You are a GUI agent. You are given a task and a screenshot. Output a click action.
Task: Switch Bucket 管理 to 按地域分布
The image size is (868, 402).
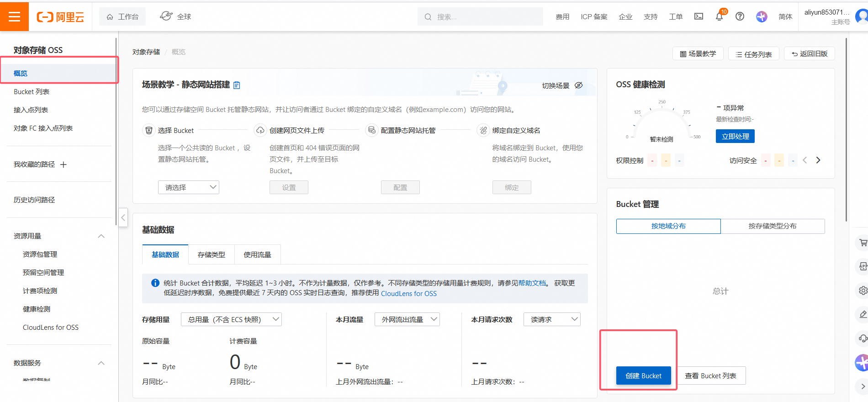point(668,226)
